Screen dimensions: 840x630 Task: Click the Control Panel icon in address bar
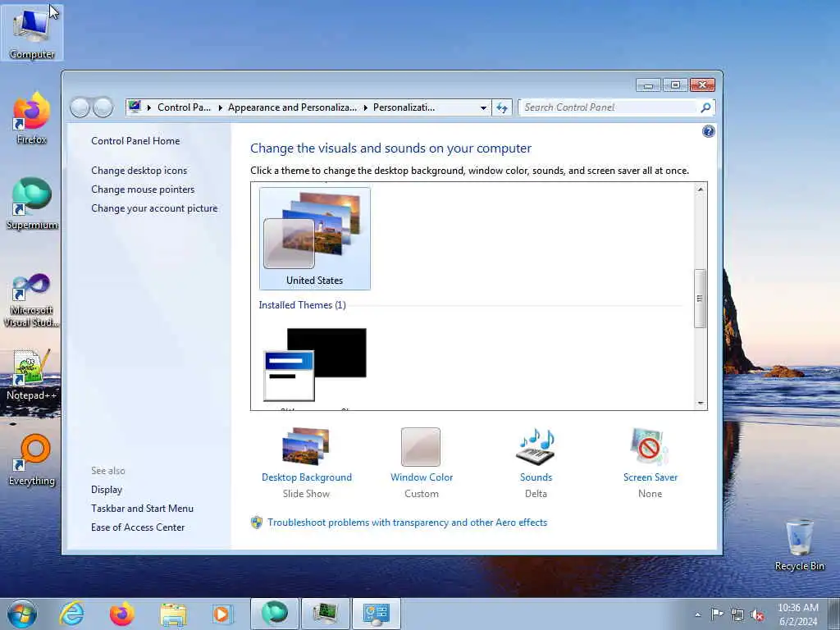[135, 107]
